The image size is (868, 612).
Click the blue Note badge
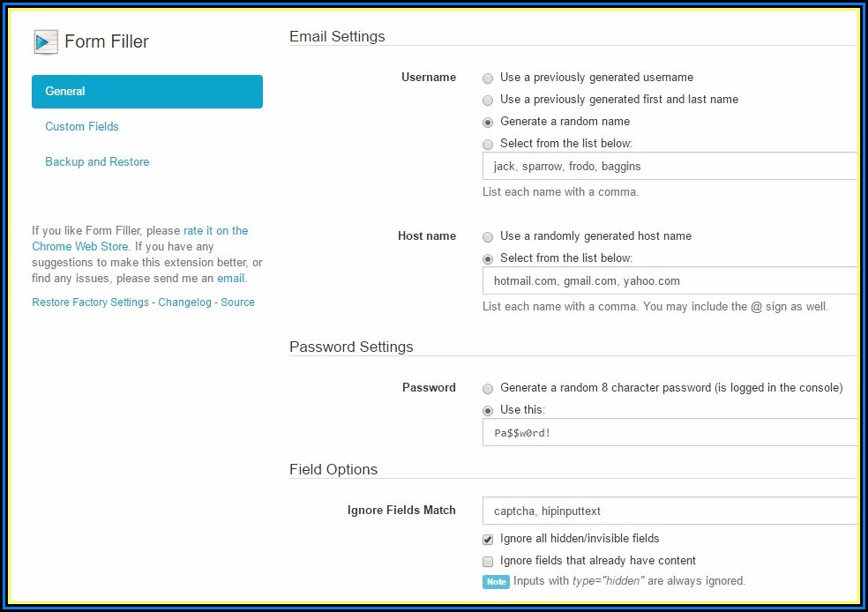pyautogui.click(x=496, y=581)
